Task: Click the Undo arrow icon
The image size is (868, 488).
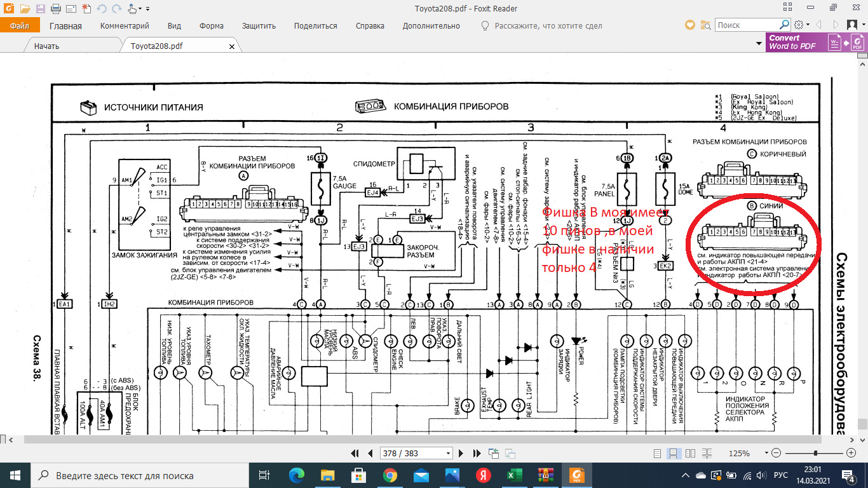Action: coord(100,9)
